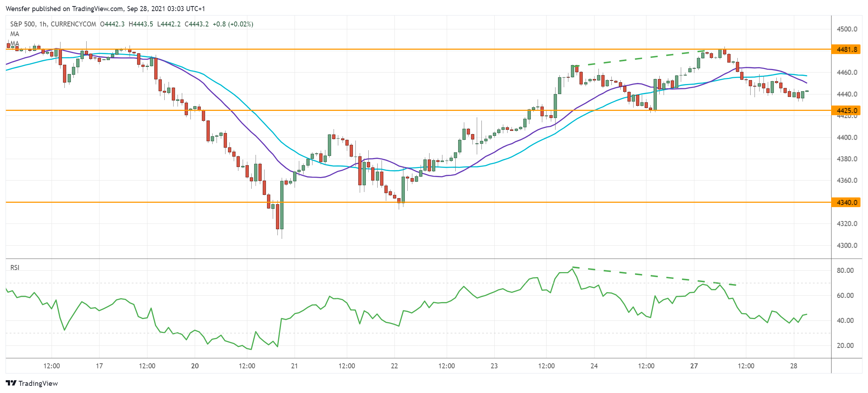This screenshot has width=868, height=393.
Task: Click bold date marker 20 on the time axis
Action: point(195,366)
